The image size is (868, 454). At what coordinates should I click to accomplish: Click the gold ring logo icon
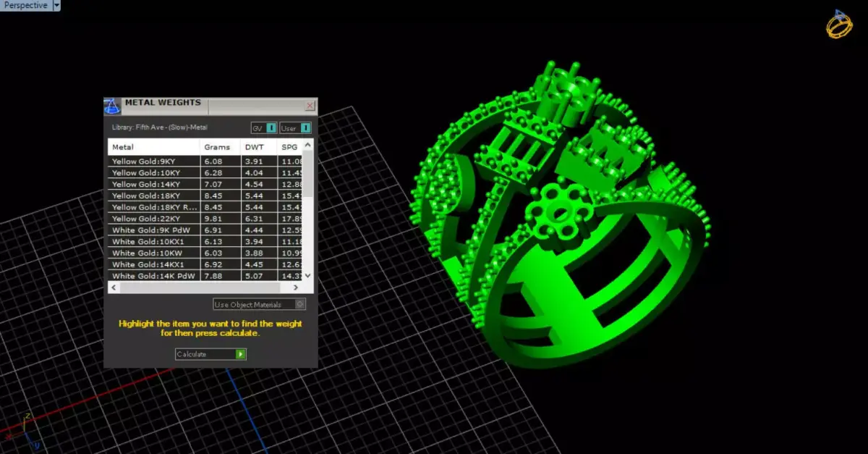(839, 25)
